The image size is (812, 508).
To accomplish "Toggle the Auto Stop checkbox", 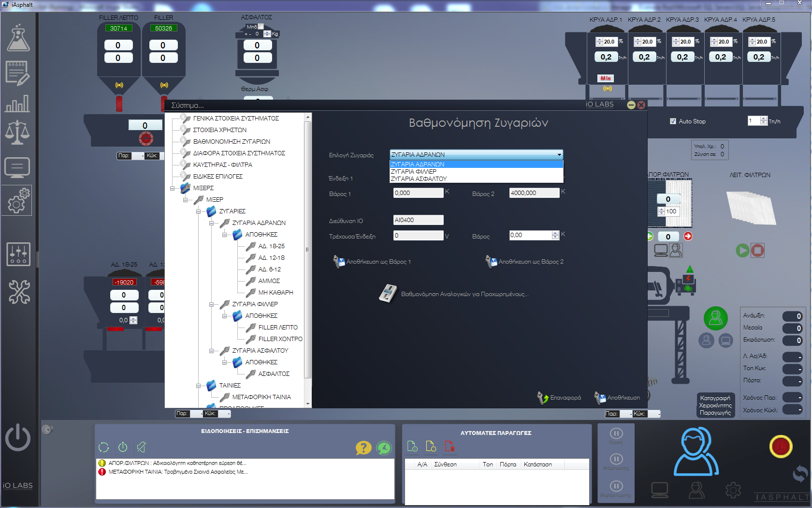I will (673, 121).
